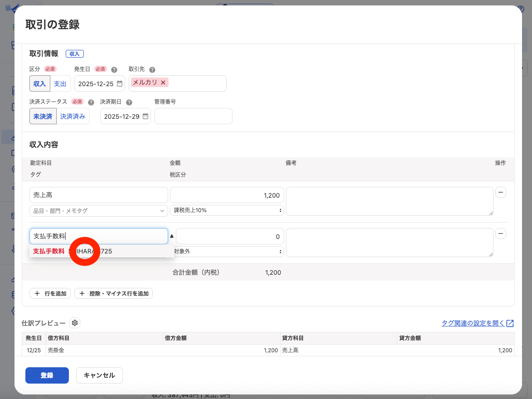Click help icon next to 発生日
This screenshot has width=532, height=399.
click(x=114, y=70)
